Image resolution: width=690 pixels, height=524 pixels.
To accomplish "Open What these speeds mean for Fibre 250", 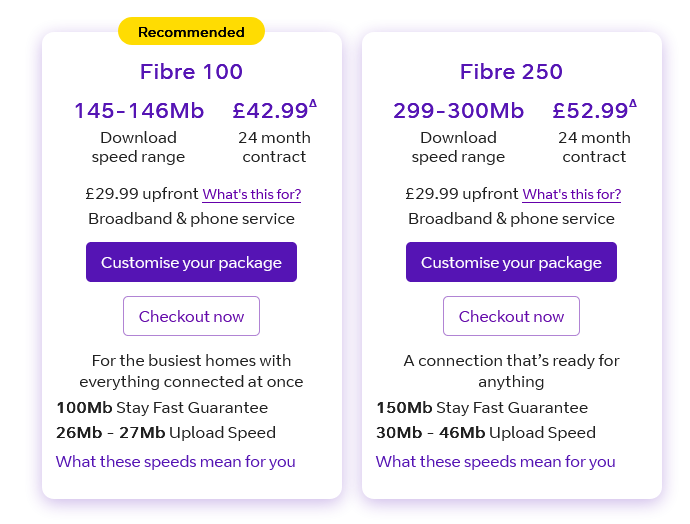I will pos(495,462).
